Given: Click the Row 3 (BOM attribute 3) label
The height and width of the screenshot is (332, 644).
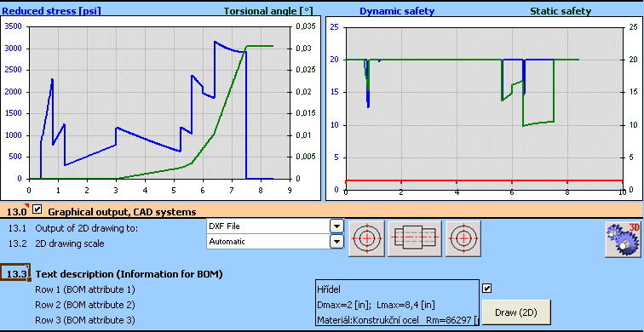Looking at the screenshot, I should coord(85,320).
